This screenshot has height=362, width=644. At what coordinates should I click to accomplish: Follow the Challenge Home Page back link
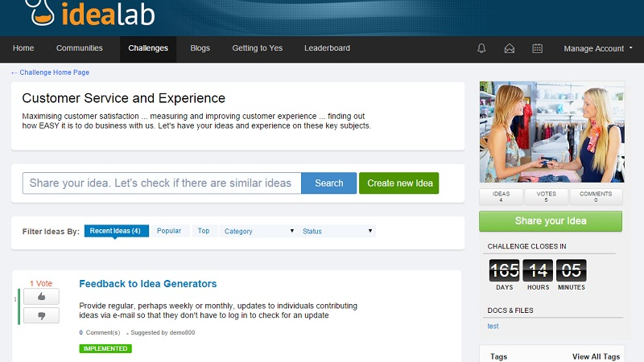(50, 72)
